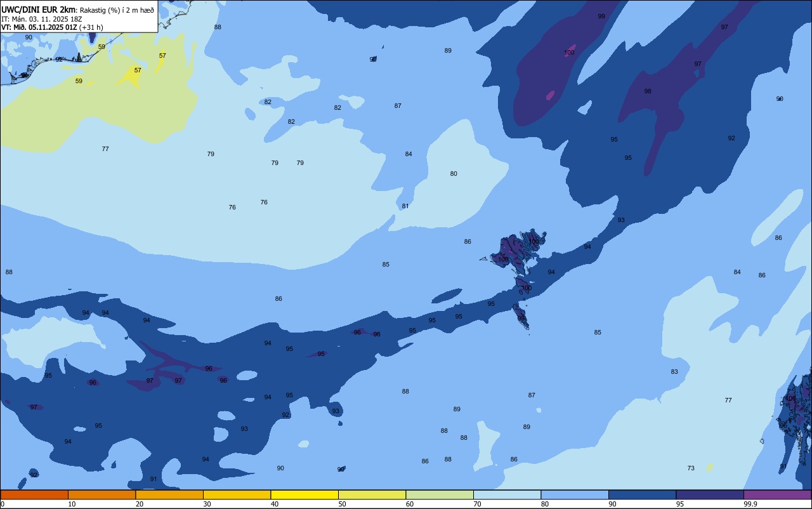Click the 'IT: Mán. 03. 11. 2025 18Z' line
812x509 pixels.
pos(42,19)
